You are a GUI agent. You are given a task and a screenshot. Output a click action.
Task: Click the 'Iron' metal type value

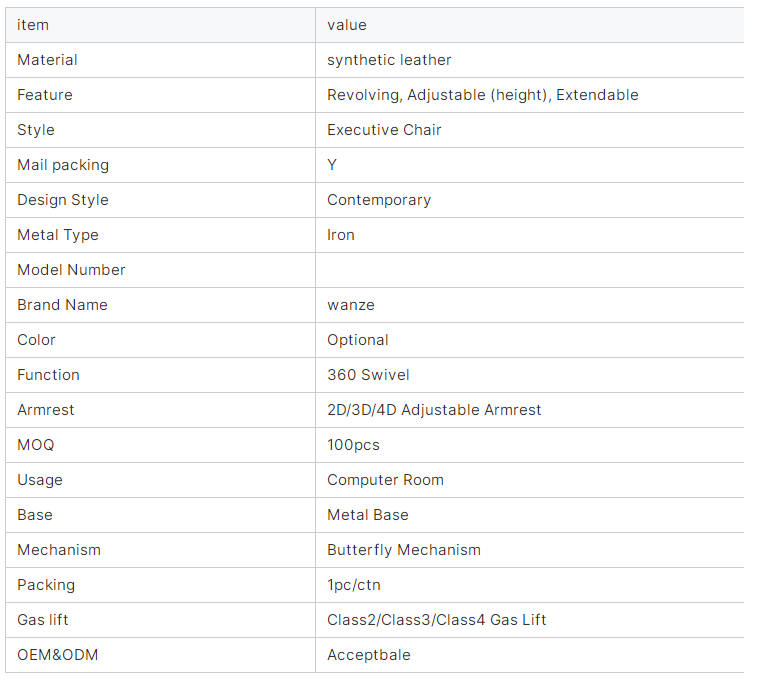click(341, 235)
